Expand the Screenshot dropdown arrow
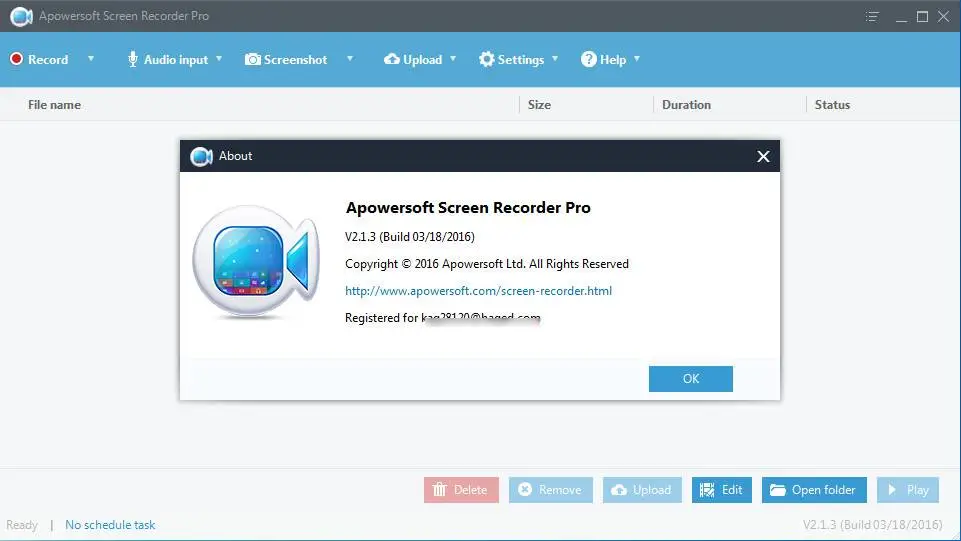 coord(350,59)
